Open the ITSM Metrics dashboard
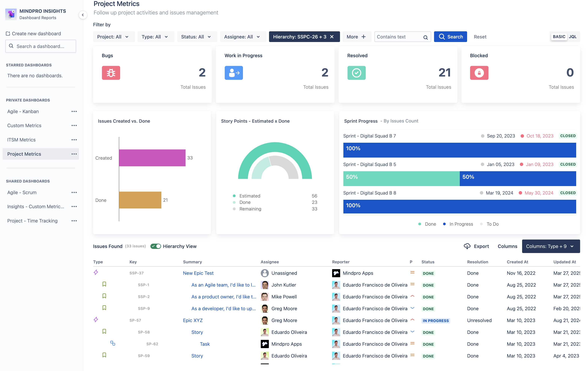The width and height of the screenshot is (588, 371). (21, 140)
